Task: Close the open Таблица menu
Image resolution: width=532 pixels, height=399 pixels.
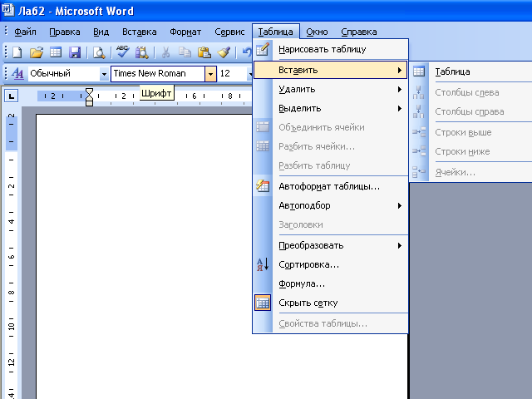Action: [x=275, y=32]
